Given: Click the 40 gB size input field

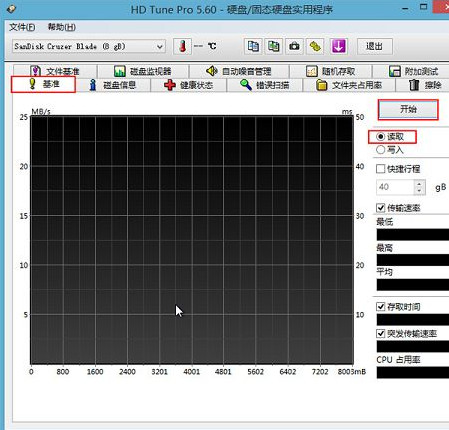Looking at the screenshot, I should [x=395, y=187].
